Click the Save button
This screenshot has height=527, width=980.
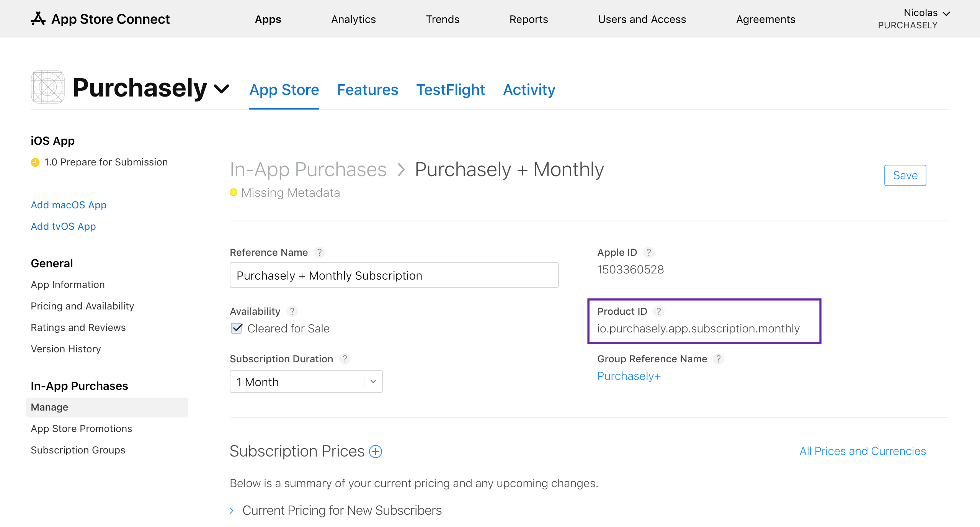click(x=905, y=175)
